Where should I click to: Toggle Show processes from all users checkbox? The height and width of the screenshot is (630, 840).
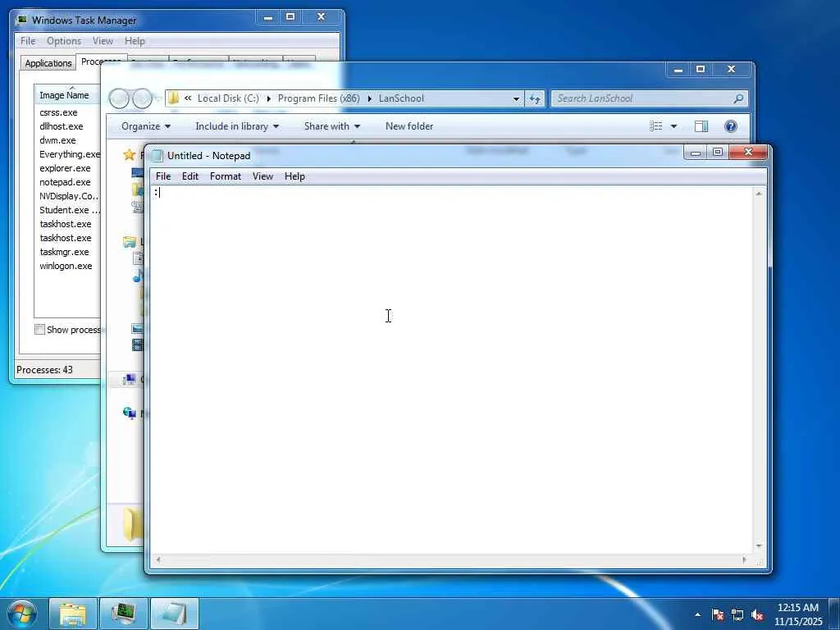39,330
